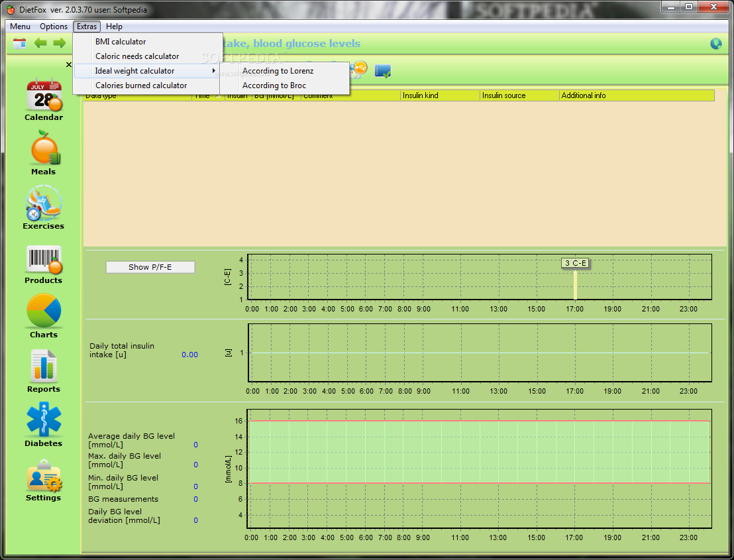Viewport: 734px width, 560px height.
Task: Close the open Extras menu
Action: pyautogui.click(x=87, y=27)
